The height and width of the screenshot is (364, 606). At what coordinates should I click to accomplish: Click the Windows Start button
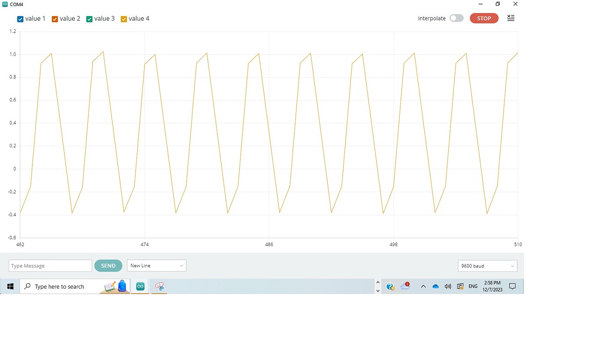click(10, 286)
